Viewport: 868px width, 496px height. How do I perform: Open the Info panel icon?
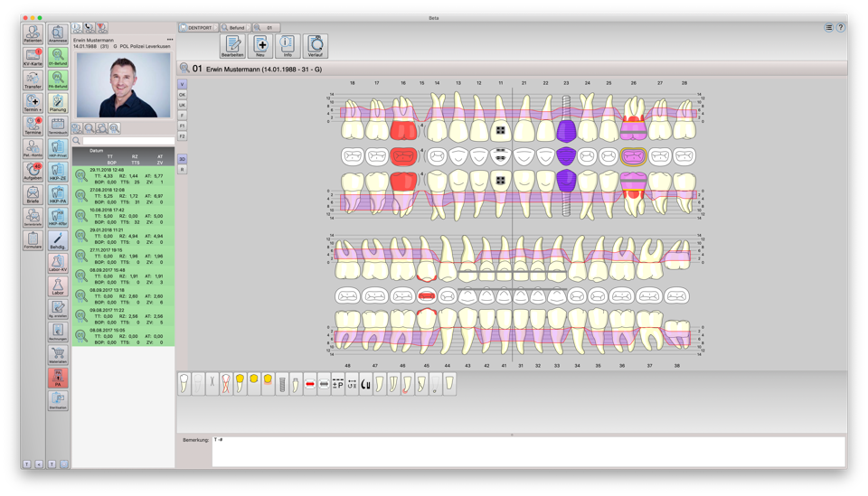tap(288, 46)
